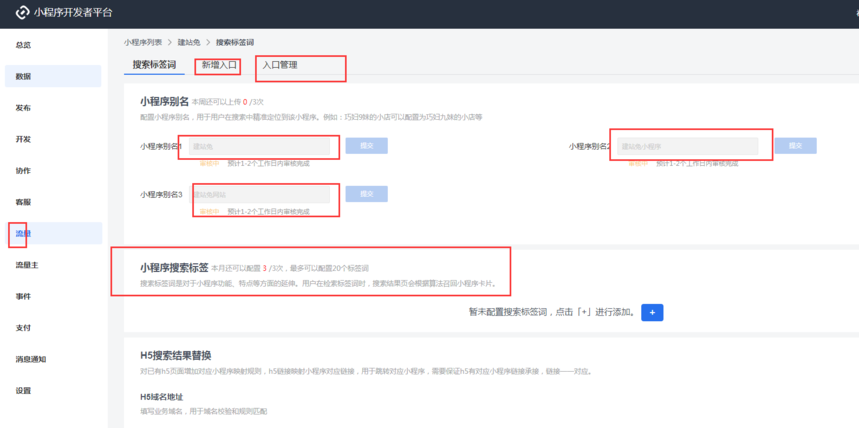Viewport: 859px width, 428px height.
Task: Click the 小程序搜索标签 section heading
Action: (174, 268)
